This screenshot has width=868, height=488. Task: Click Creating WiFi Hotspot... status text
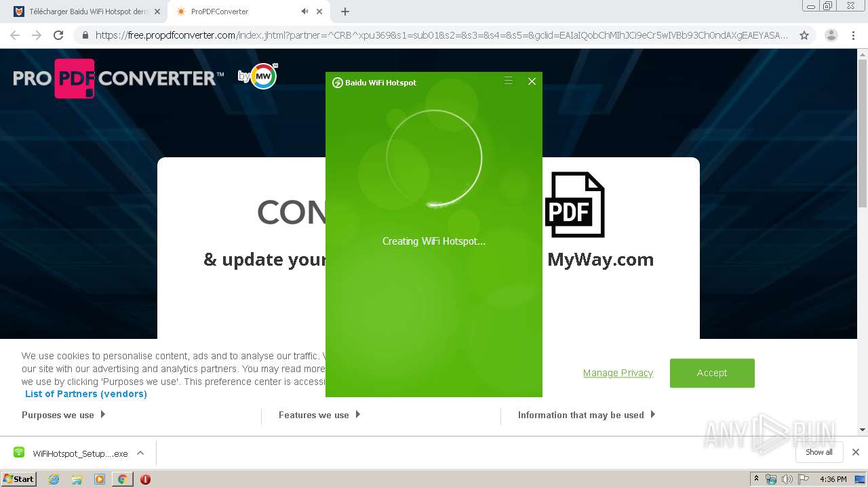pyautogui.click(x=434, y=241)
